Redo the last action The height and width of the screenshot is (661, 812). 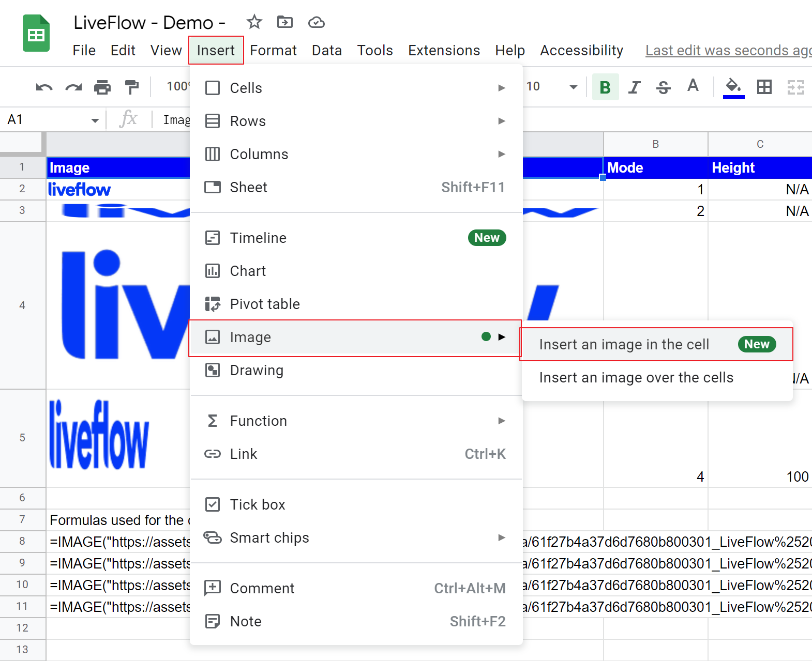(73, 87)
